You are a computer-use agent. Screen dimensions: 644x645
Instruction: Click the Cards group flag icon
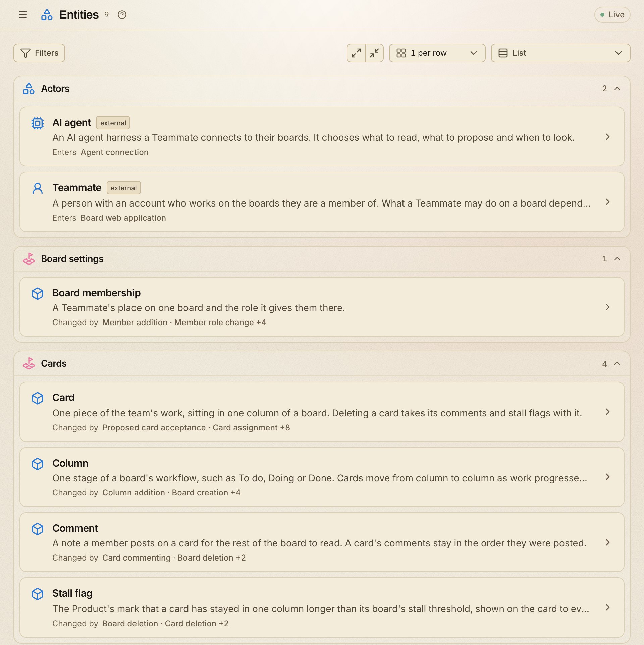29,363
